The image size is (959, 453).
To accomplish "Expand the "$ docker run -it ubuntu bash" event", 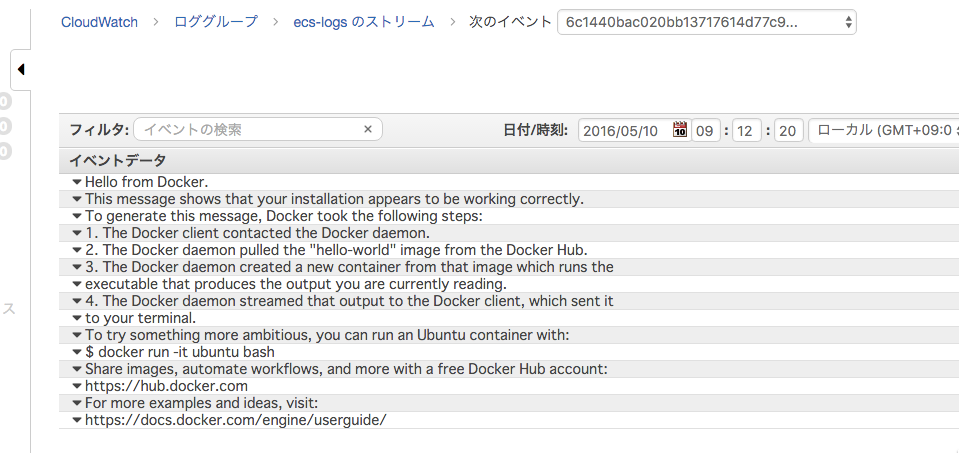I will click(77, 352).
